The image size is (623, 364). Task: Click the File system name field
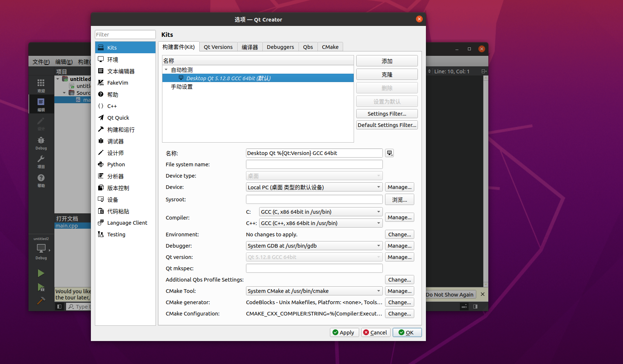tap(314, 164)
